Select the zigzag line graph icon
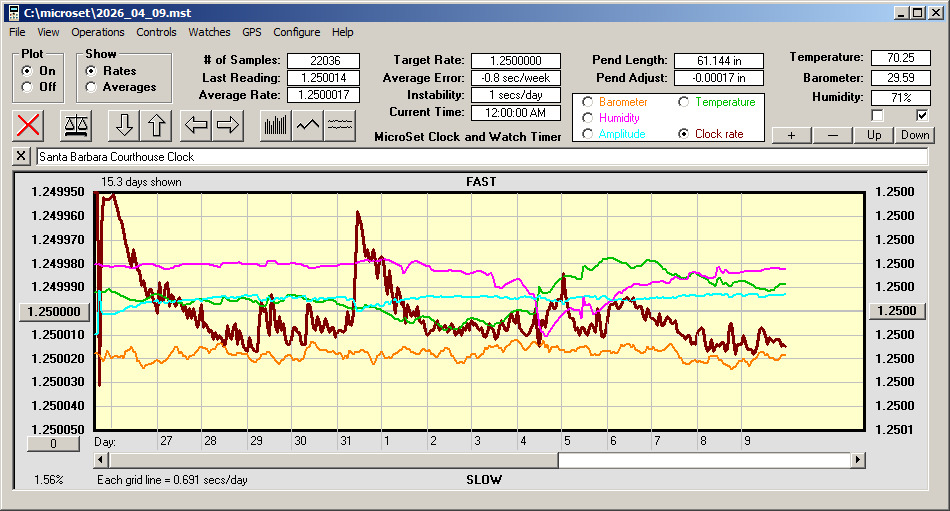Viewport: 950px width, 511px height. click(308, 125)
